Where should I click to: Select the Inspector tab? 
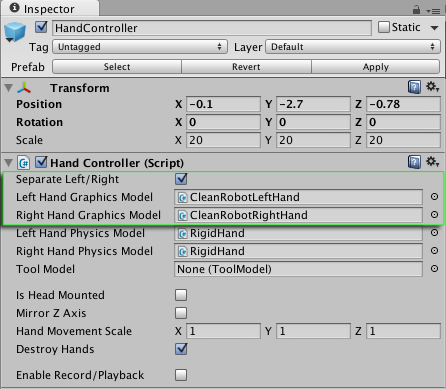pos(50,8)
